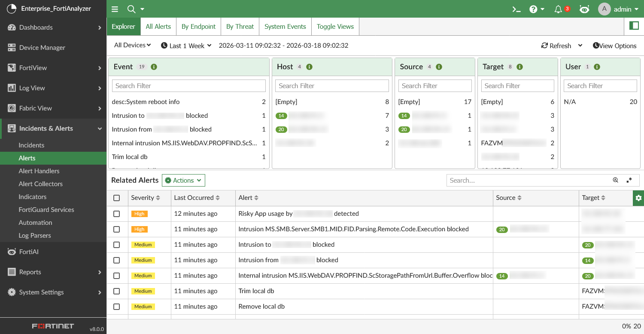Image resolution: width=644 pixels, height=334 pixels.
Task: Open the Actions dropdown menu
Action: pyautogui.click(x=183, y=181)
